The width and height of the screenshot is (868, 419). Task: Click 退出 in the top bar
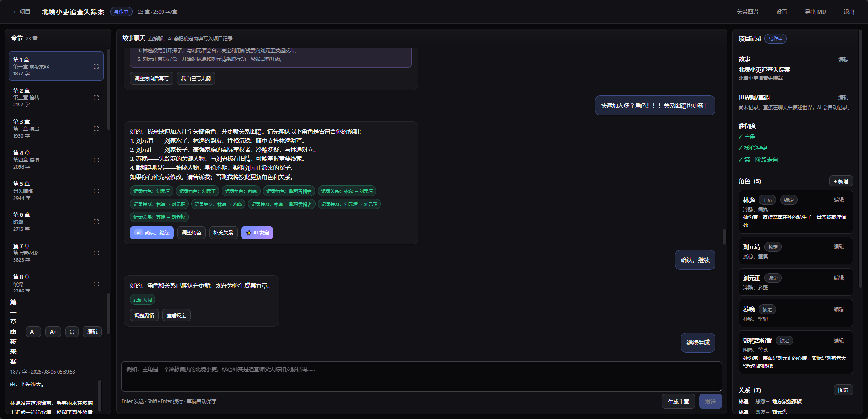tap(849, 12)
